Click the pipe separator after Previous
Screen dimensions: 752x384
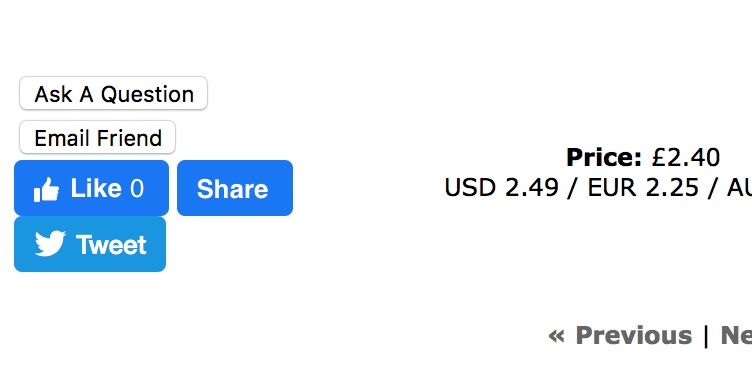pyautogui.click(x=706, y=336)
